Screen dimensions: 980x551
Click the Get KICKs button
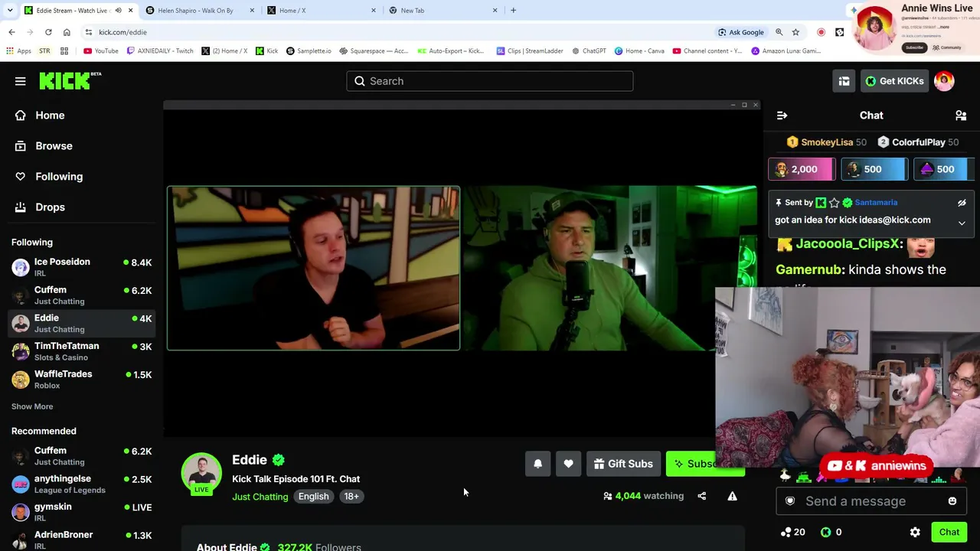tap(893, 81)
